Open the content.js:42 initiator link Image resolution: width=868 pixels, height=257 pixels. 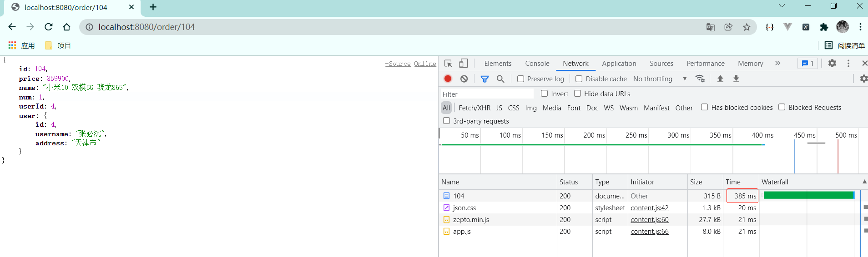pyautogui.click(x=650, y=208)
